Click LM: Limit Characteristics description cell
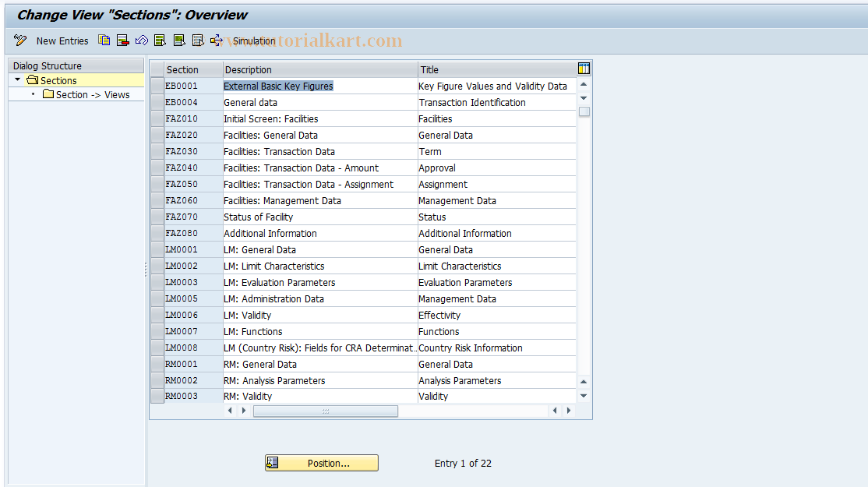This screenshot has width=868, height=487. tap(320, 266)
